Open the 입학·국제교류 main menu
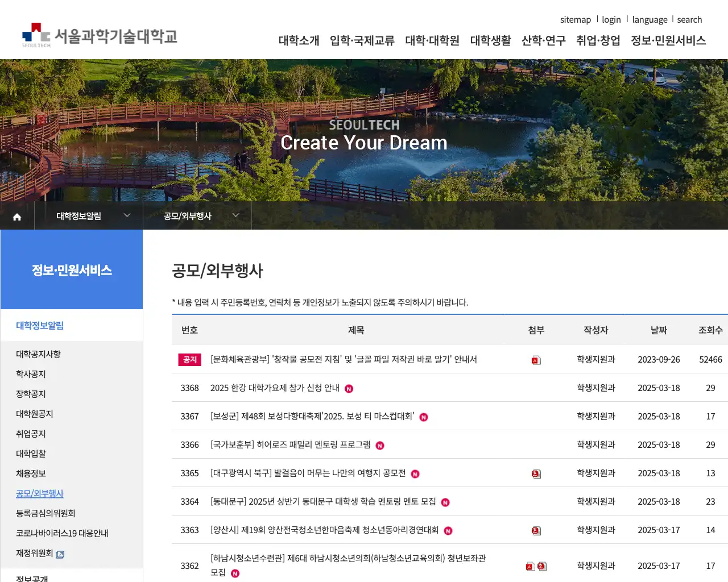 pyautogui.click(x=362, y=40)
